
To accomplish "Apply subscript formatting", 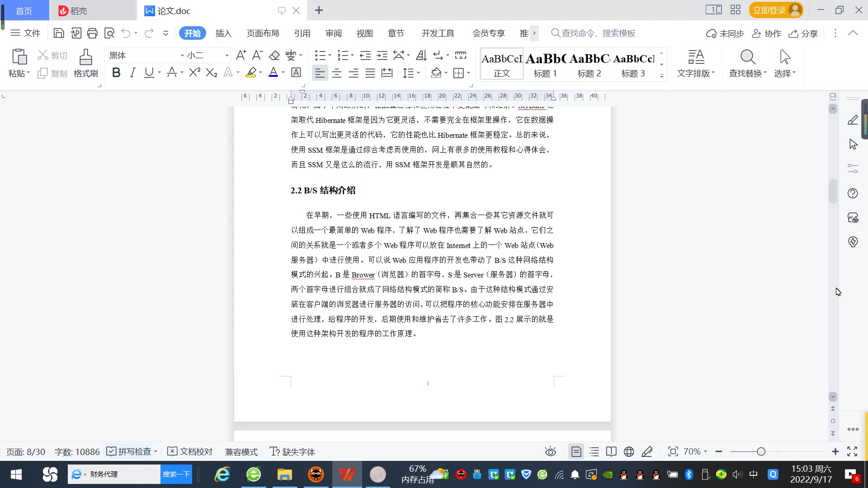I will [x=212, y=72].
